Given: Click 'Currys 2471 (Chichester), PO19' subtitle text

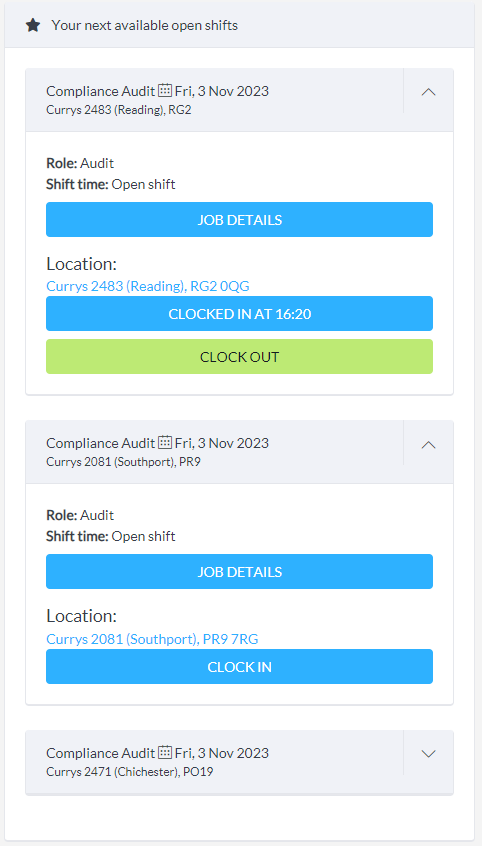Looking at the screenshot, I should [130, 772].
